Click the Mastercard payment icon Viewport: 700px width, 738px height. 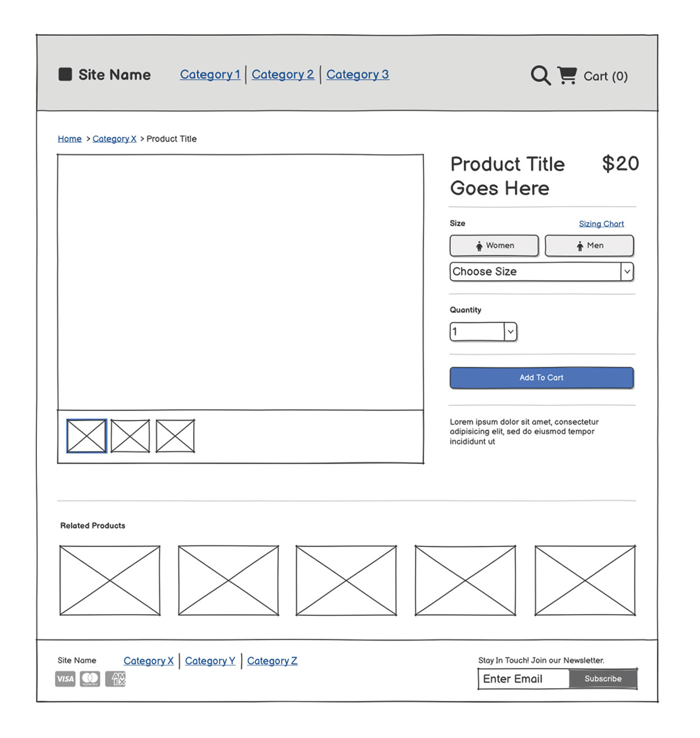pos(90,679)
